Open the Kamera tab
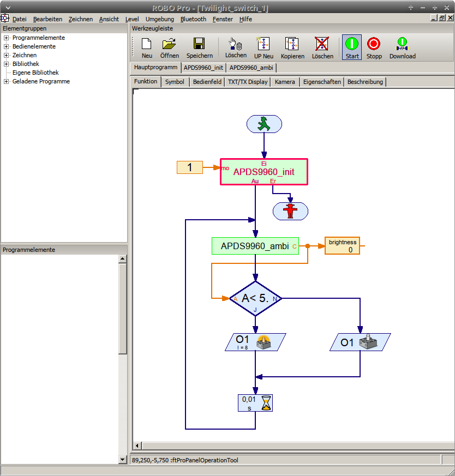 tap(285, 82)
